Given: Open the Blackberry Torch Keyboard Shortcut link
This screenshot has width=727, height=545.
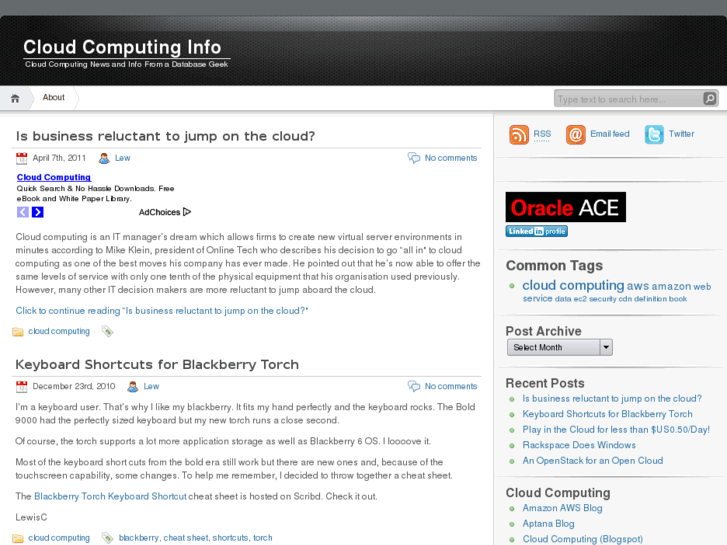Looking at the screenshot, I should (x=110, y=496).
